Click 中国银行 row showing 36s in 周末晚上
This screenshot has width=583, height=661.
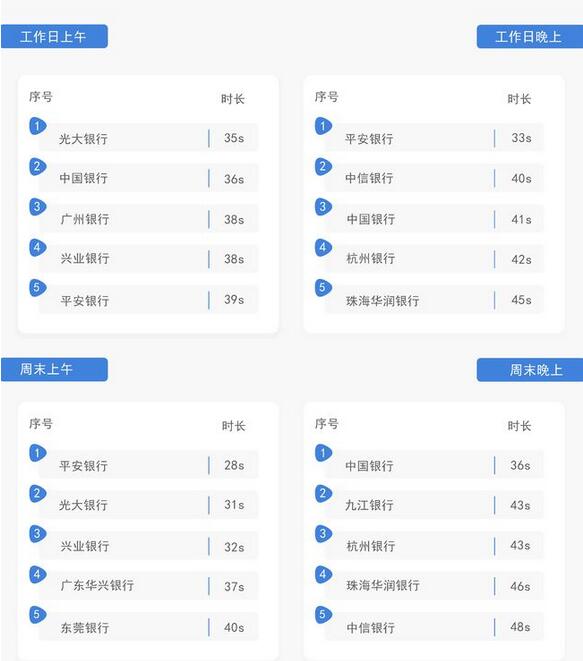(434, 465)
